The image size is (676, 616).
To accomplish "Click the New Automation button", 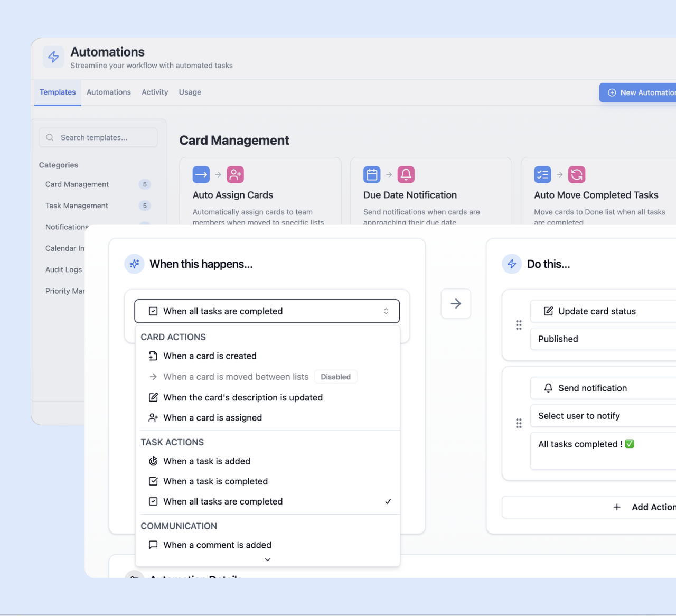I will (x=637, y=92).
